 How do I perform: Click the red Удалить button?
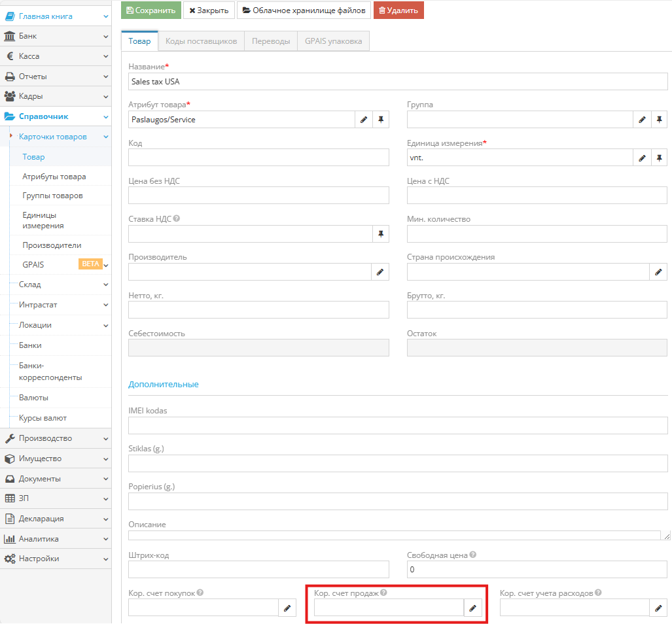pyautogui.click(x=398, y=10)
